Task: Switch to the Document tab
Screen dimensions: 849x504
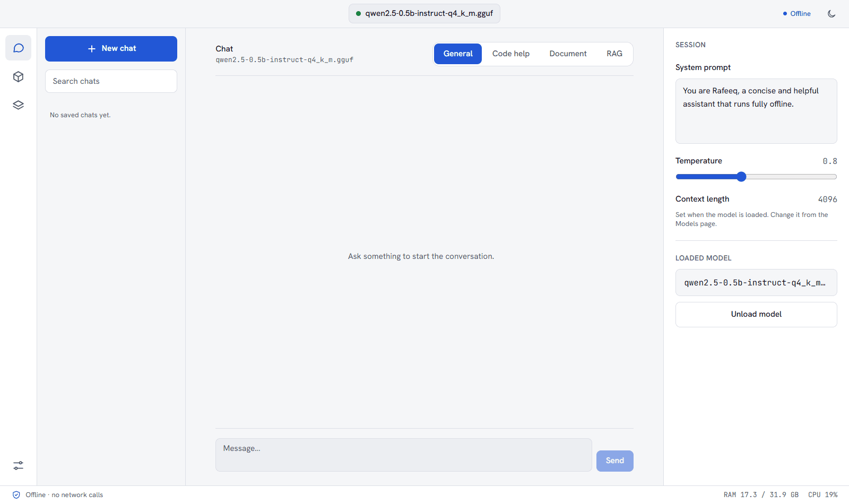Action: tap(568, 54)
